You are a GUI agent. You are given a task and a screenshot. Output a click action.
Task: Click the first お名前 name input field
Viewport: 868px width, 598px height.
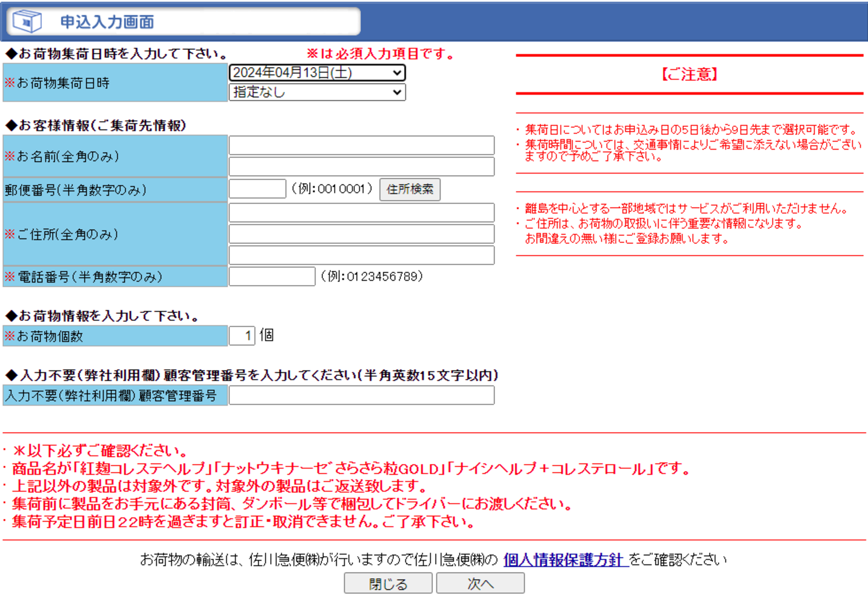(x=362, y=145)
